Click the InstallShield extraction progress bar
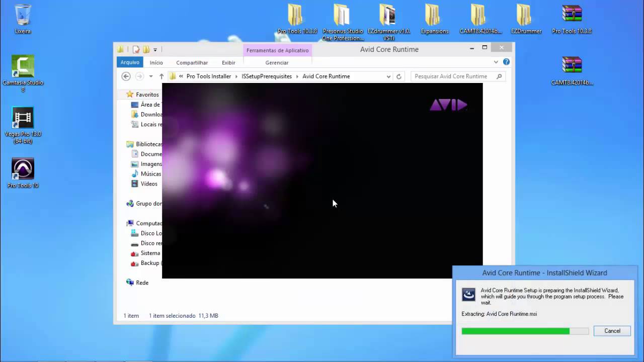The width and height of the screenshot is (644, 362). click(x=525, y=331)
